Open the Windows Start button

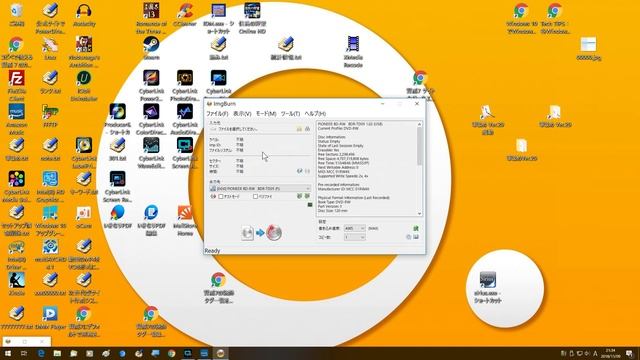[7, 353]
